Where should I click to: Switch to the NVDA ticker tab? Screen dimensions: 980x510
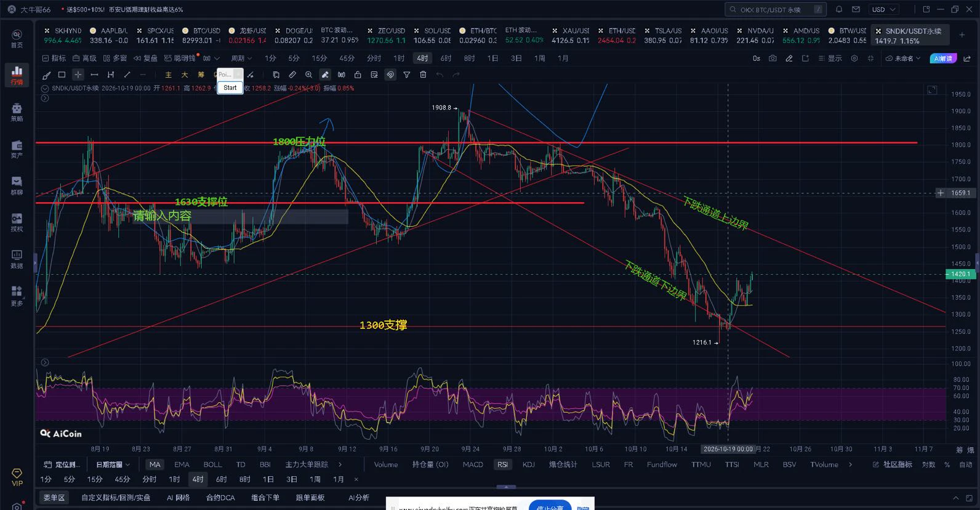(755, 35)
